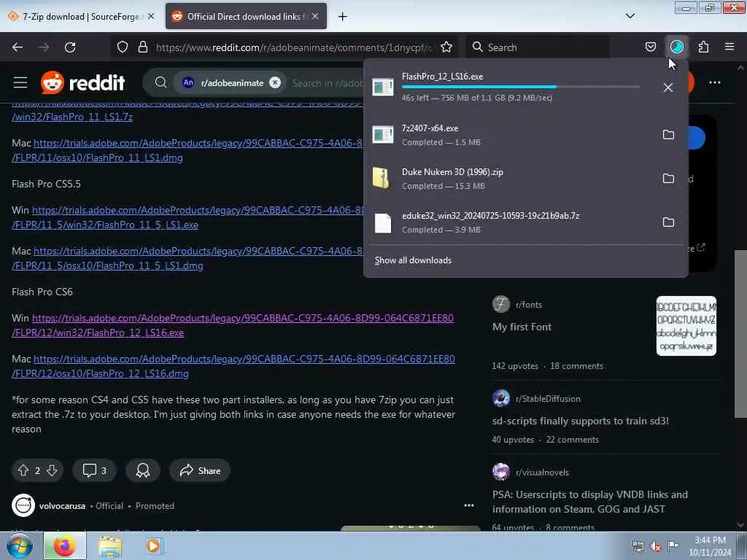
Task: Open the r/fonts community link
Action: pyautogui.click(x=528, y=305)
